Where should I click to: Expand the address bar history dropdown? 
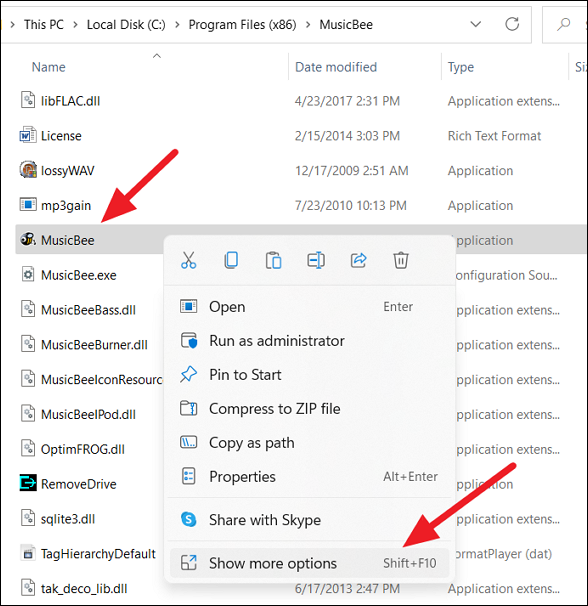(476, 24)
